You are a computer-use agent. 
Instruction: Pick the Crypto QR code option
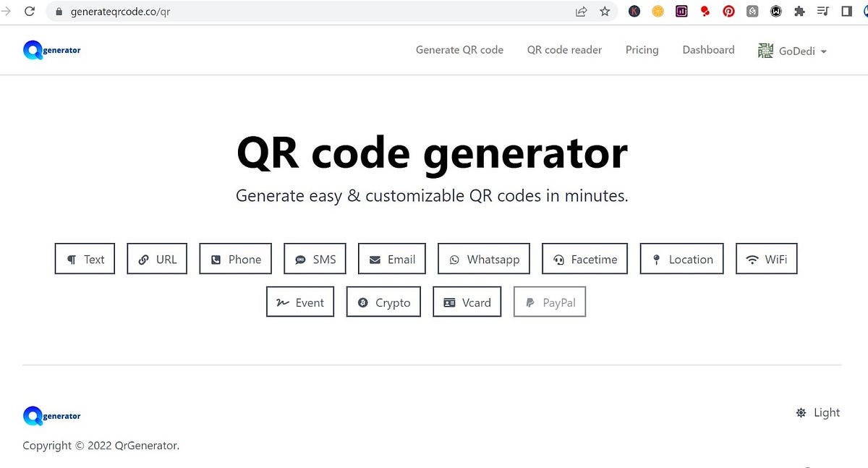383,302
